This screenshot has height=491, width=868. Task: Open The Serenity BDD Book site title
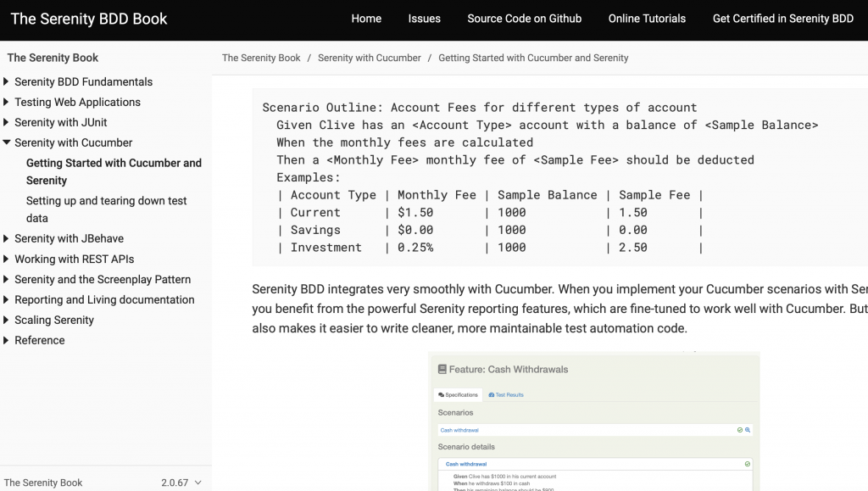pos(88,19)
